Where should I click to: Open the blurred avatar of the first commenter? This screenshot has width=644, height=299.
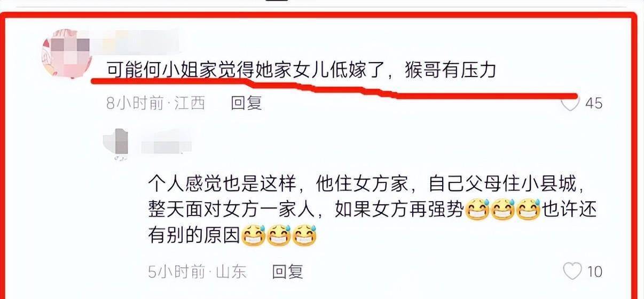coord(63,53)
